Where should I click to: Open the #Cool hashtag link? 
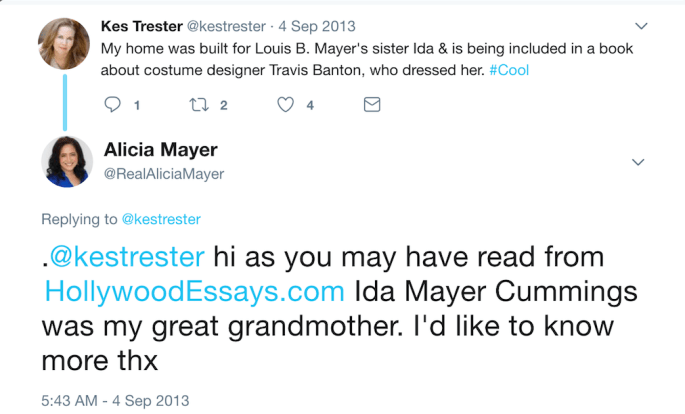tap(509, 70)
